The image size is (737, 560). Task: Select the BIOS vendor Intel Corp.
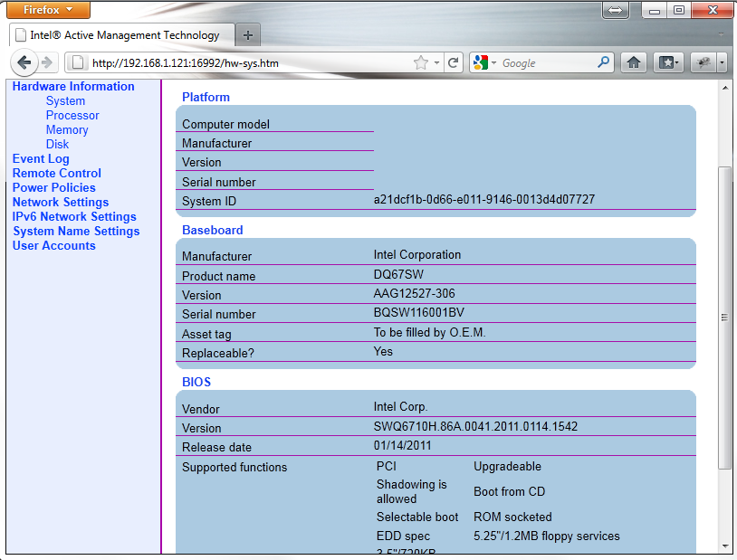(x=400, y=407)
